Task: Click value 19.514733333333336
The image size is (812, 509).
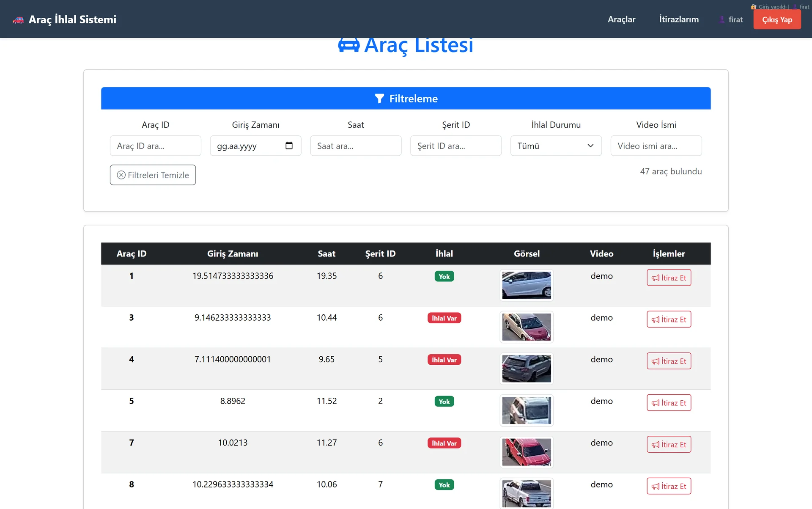Action: [233, 276]
